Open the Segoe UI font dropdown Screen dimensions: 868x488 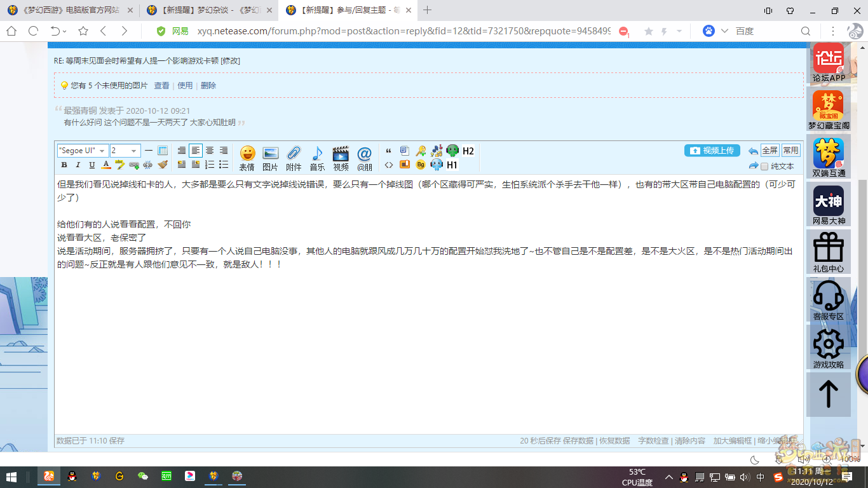[x=83, y=151]
